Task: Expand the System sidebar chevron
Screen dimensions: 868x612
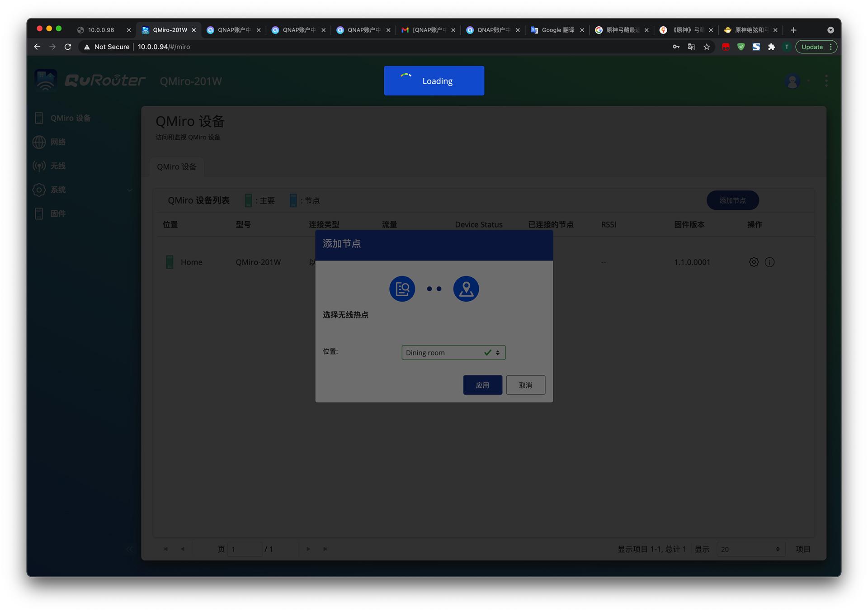Action: click(x=130, y=190)
